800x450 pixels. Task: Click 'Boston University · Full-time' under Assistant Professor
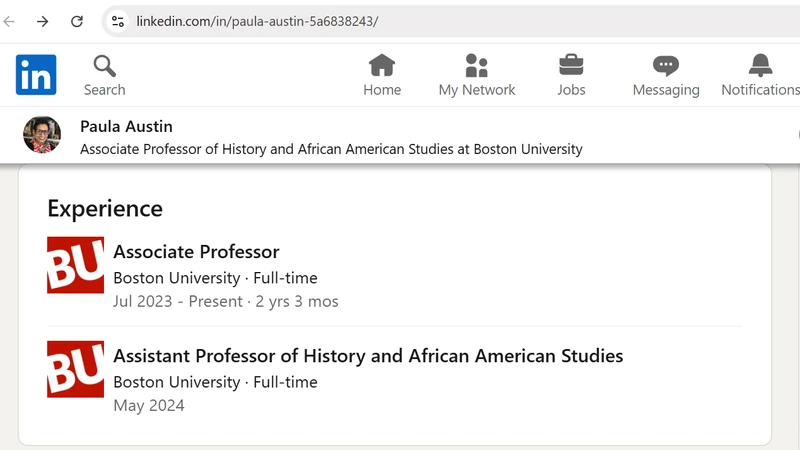215,382
